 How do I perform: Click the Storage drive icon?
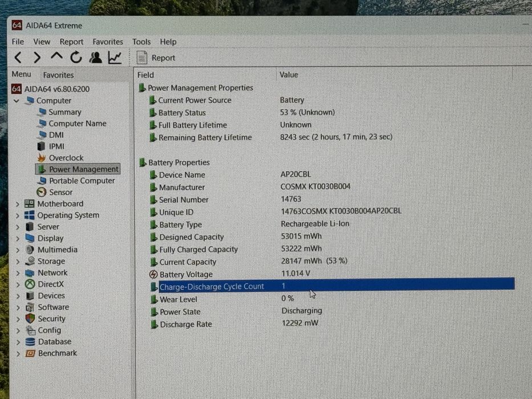click(x=30, y=261)
